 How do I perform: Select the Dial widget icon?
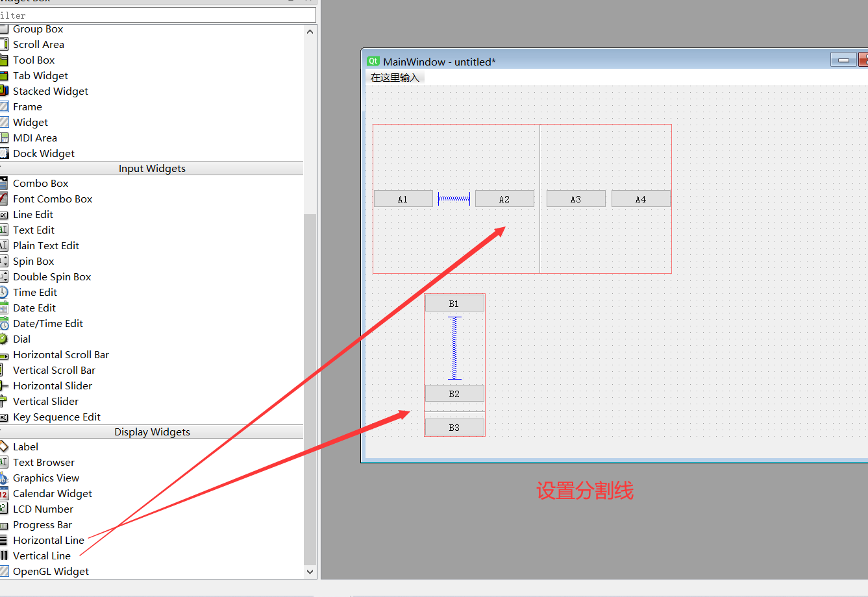click(4, 339)
